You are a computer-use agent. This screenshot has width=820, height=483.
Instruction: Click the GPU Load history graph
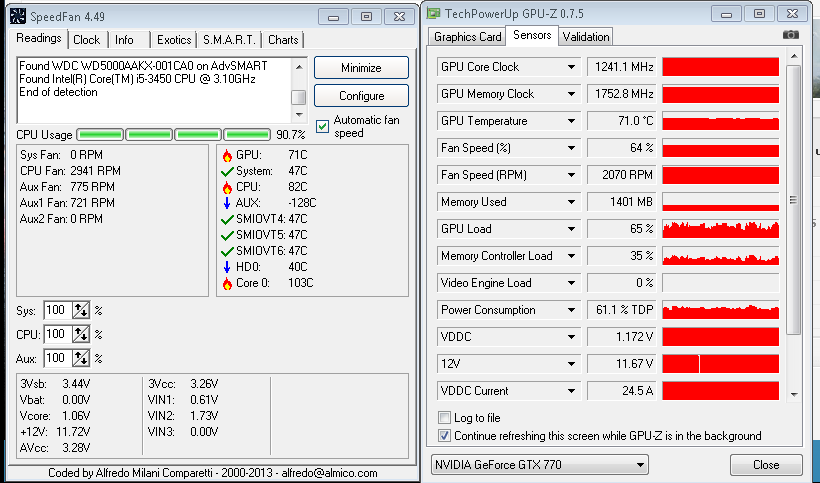tap(721, 229)
